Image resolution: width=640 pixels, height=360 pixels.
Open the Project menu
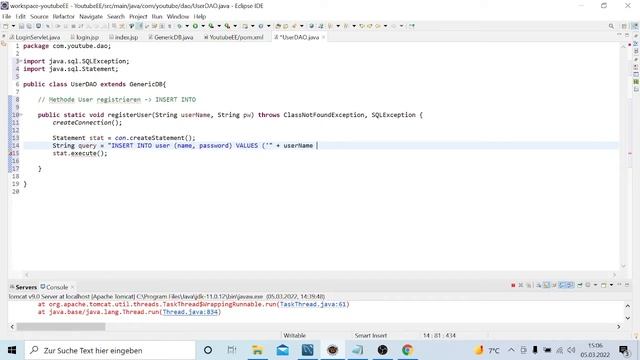pyautogui.click(x=138, y=16)
